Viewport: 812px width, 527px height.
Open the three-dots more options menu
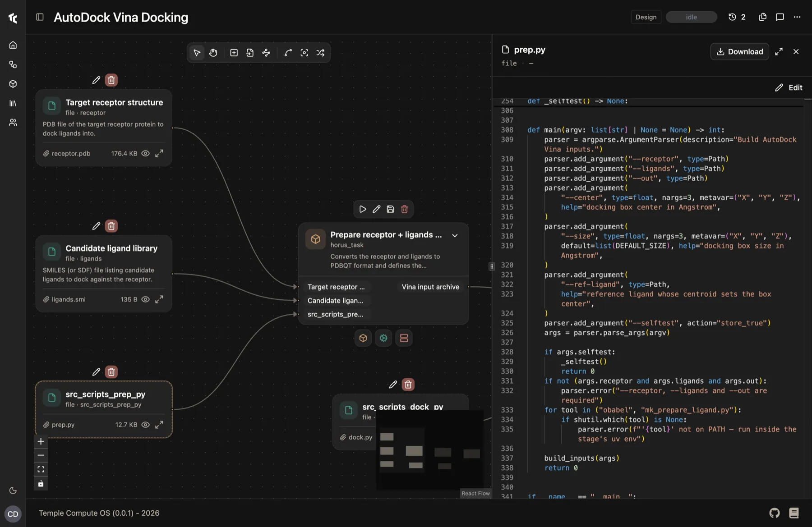coord(797,17)
